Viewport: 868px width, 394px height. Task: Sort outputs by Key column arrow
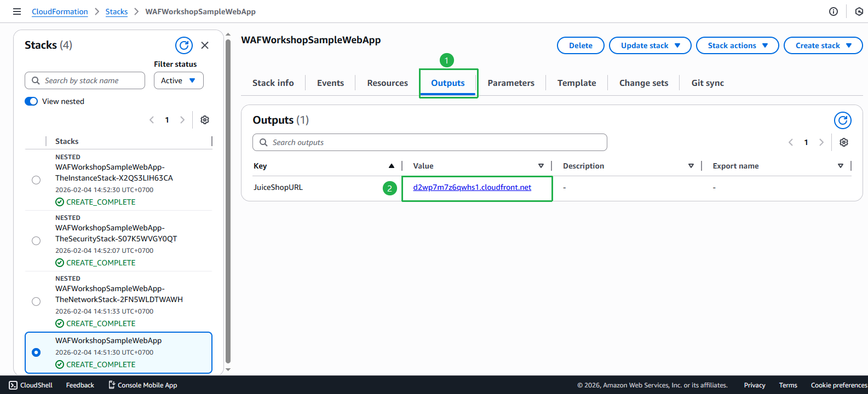(x=392, y=166)
